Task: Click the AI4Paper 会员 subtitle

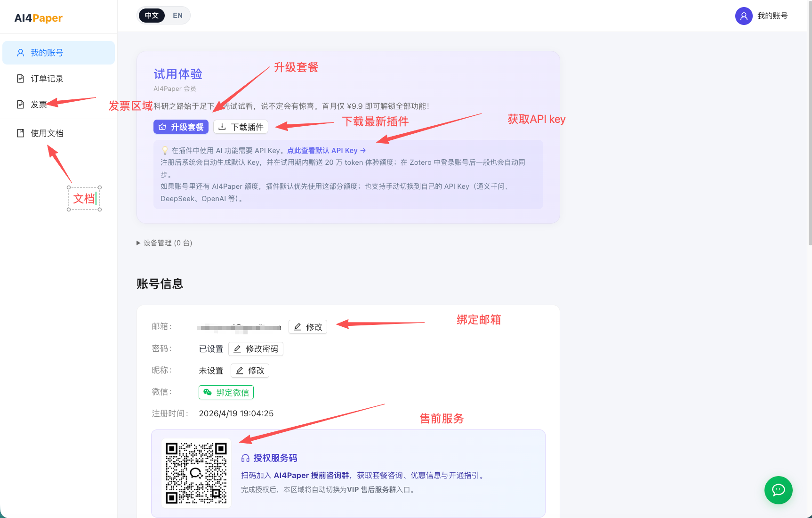Action: coord(175,89)
